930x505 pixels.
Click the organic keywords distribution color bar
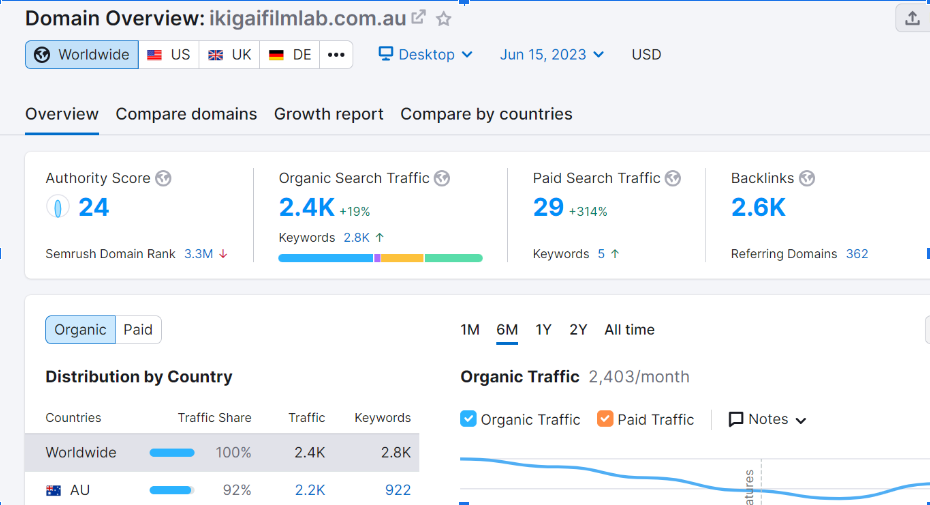(x=380, y=258)
